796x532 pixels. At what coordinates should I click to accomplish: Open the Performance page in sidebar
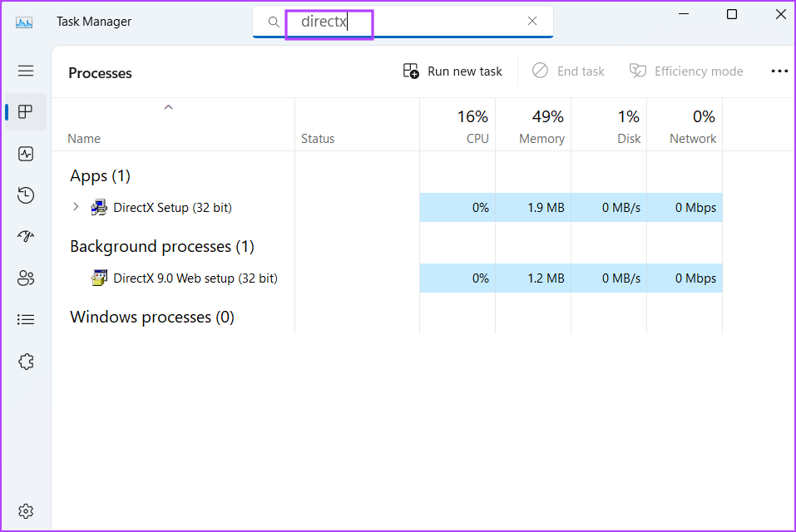(x=26, y=154)
